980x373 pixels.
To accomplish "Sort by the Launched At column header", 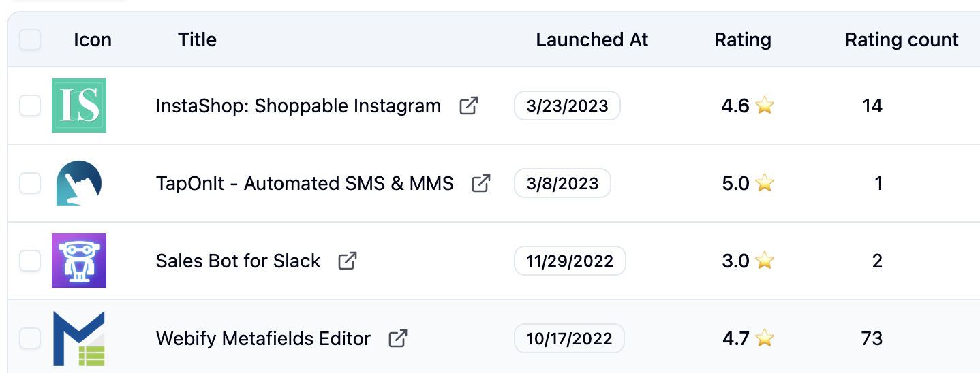I will coord(592,40).
